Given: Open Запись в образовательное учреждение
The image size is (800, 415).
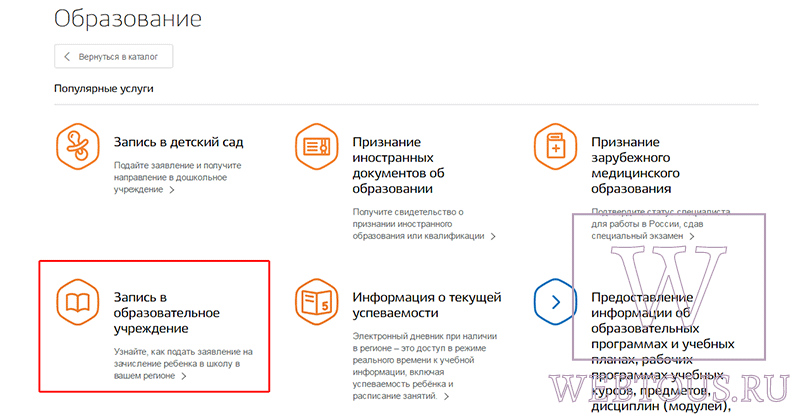Looking at the screenshot, I should pyautogui.click(x=166, y=313).
